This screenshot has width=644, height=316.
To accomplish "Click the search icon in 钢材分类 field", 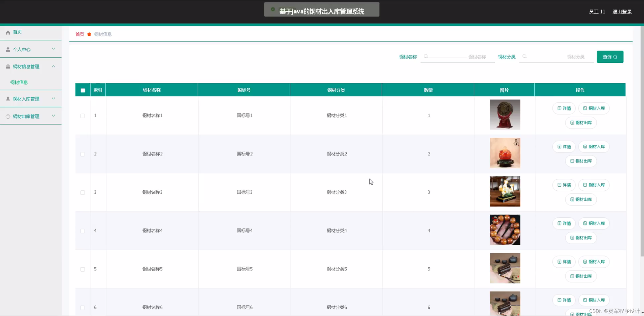I will pyautogui.click(x=525, y=56).
